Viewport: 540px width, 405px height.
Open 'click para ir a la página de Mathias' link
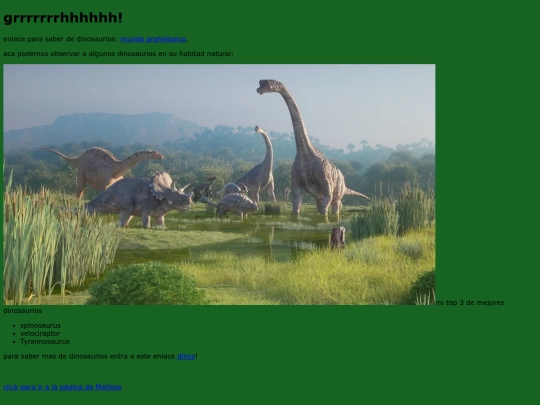click(x=62, y=387)
